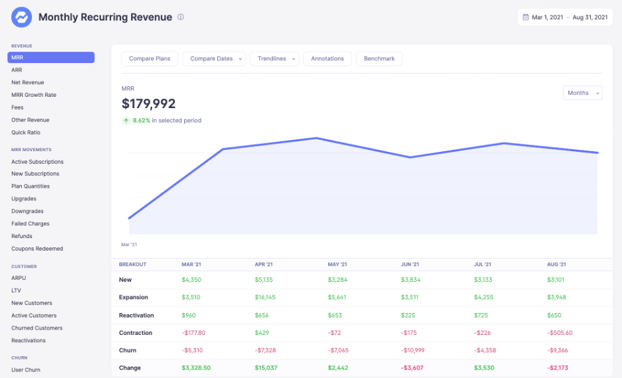The image size is (622, 378).
Task: Open Churned Customers in sidebar
Action: [x=37, y=328]
